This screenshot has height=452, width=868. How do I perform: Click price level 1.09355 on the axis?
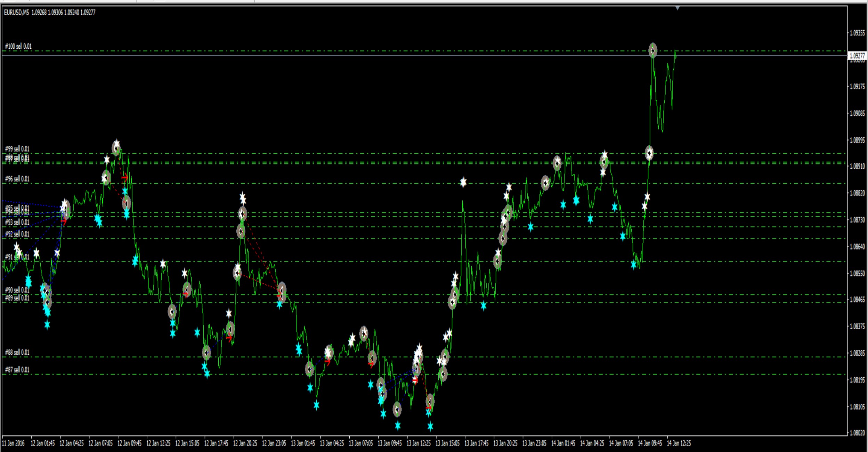pyautogui.click(x=857, y=33)
